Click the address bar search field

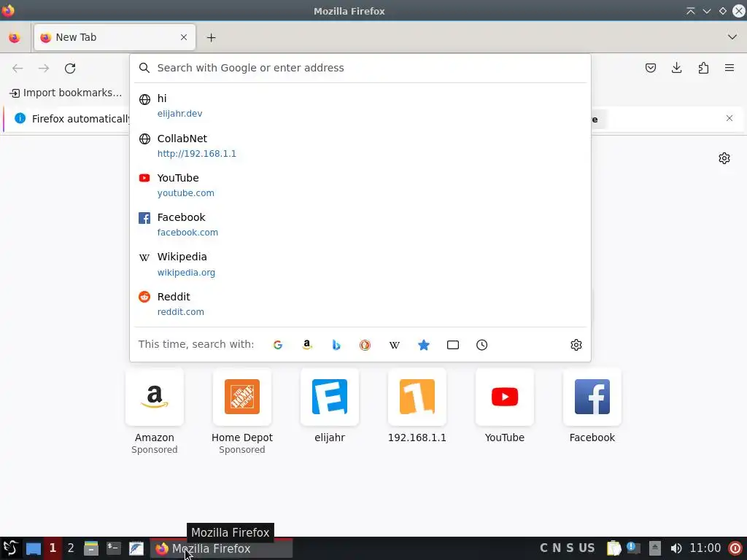(x=360, y=68)
